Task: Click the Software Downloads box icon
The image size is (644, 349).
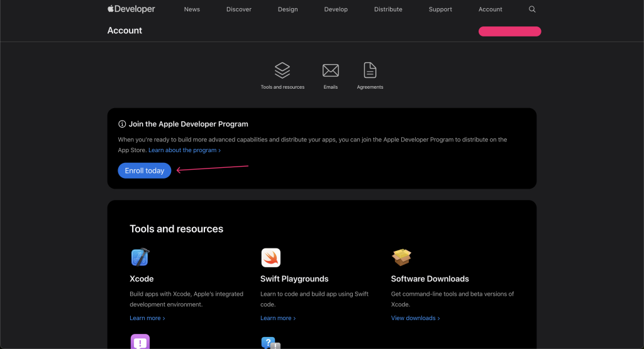Action: click(401, 257)
